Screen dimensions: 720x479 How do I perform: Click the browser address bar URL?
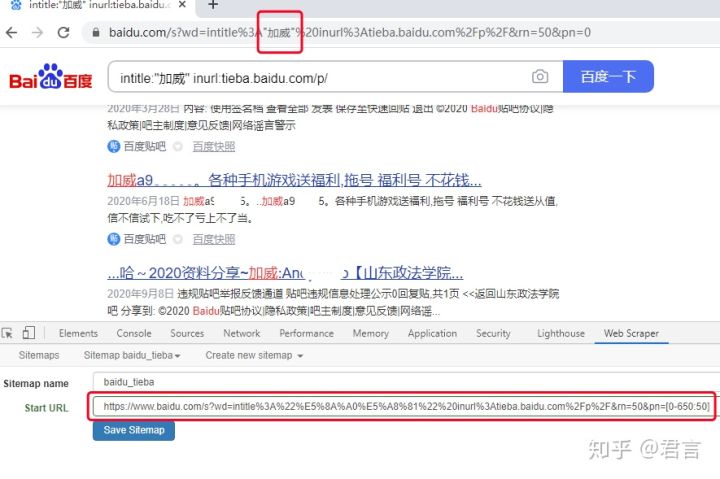[349, 33]
